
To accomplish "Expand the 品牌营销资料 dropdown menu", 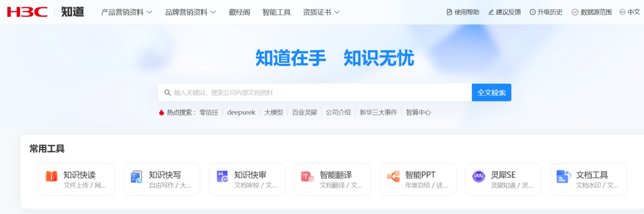I will coord(191,12).
